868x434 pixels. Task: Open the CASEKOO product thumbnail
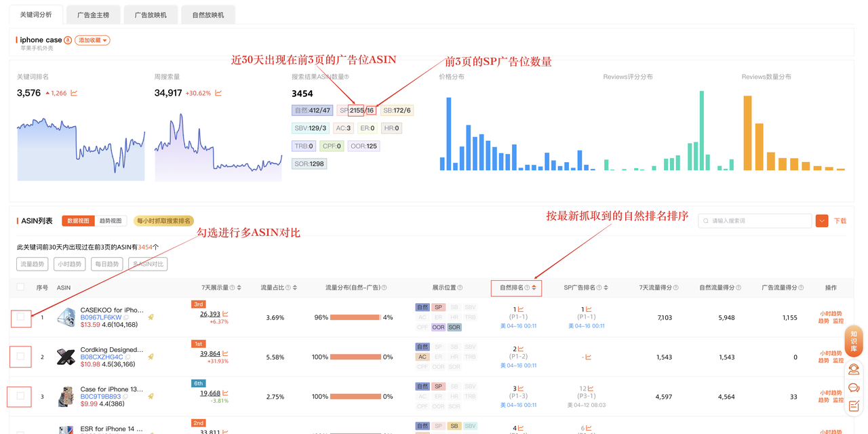(x=66, y=317)
